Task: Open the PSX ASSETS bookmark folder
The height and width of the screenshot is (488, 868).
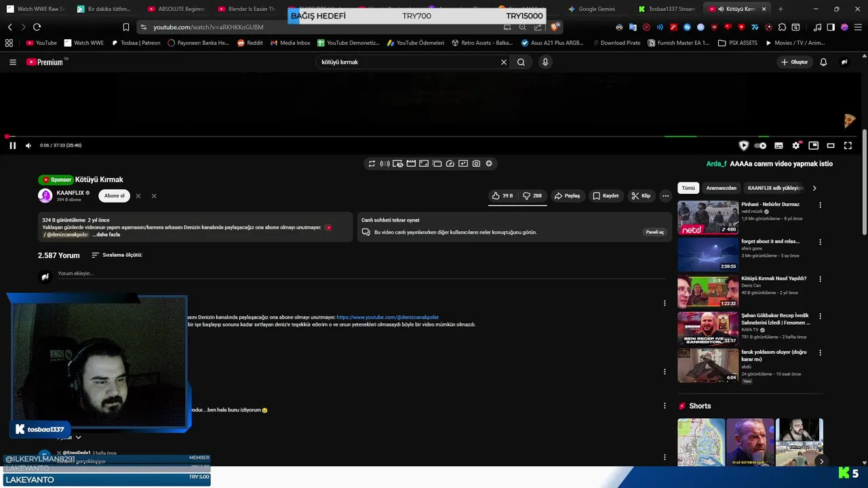Action: (x=738, y=43)
